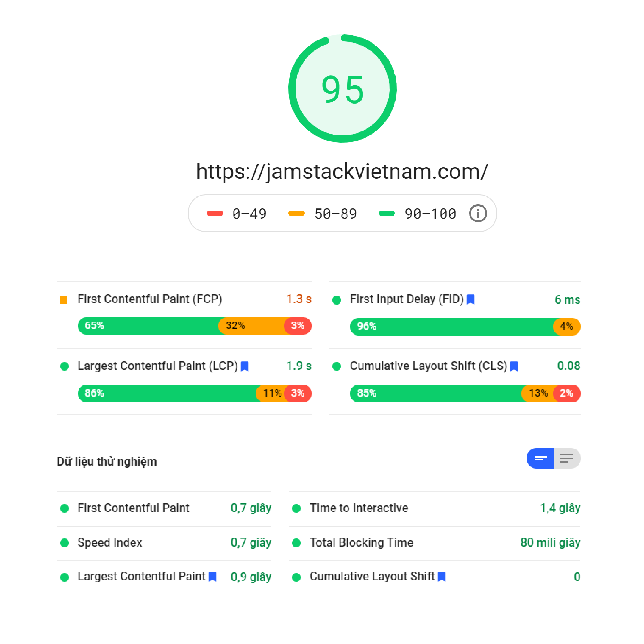Image resolution: width=644 pixels, height=644 pixels.
Task: Click the lab 'Largest Contentful Paint' label
Action: tap(141, 576)
